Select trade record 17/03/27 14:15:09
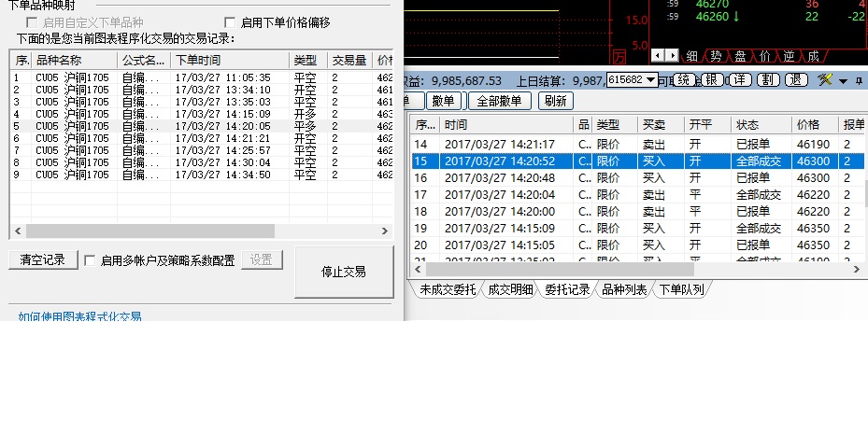Viewport: 868px width, 448px height. pos(202,114)
